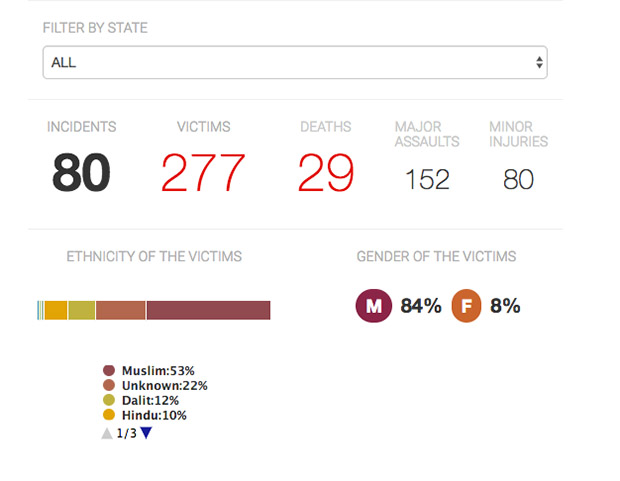Toggle the Unknown legend dot
Viewport: 620px width, 481px height.
point(109,385)
